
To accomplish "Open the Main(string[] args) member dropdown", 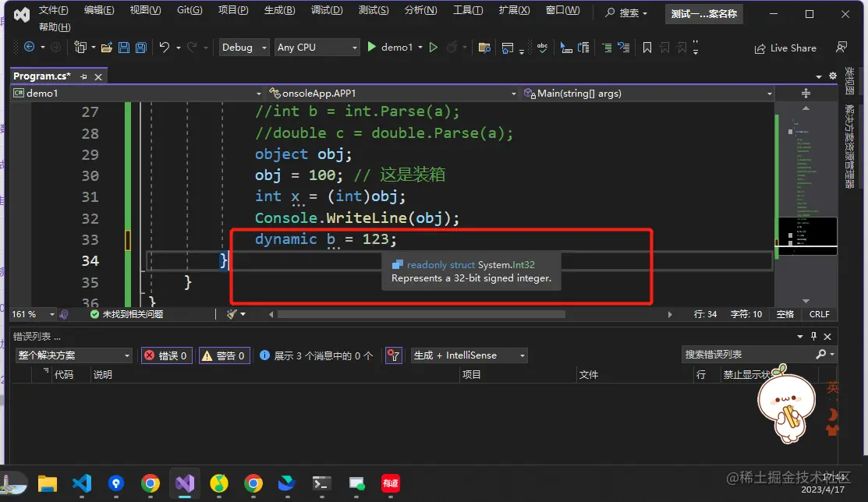I will [x=647, y=93].
